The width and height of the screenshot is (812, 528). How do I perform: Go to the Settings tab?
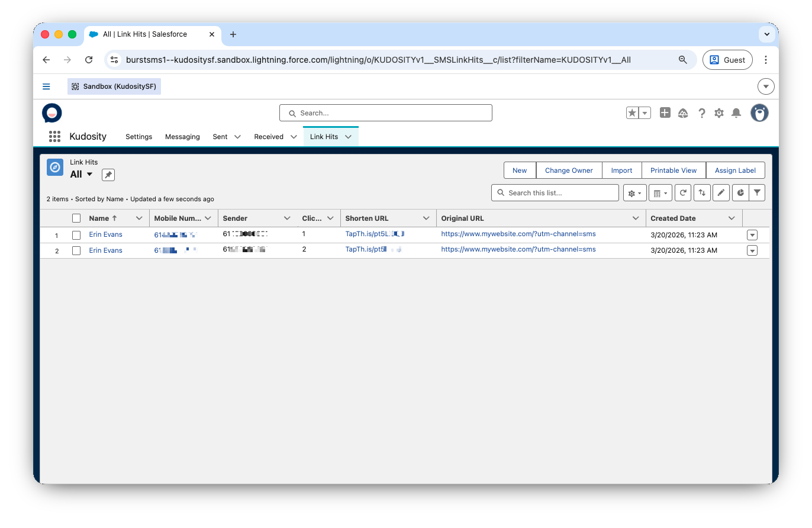pos(139,137)
